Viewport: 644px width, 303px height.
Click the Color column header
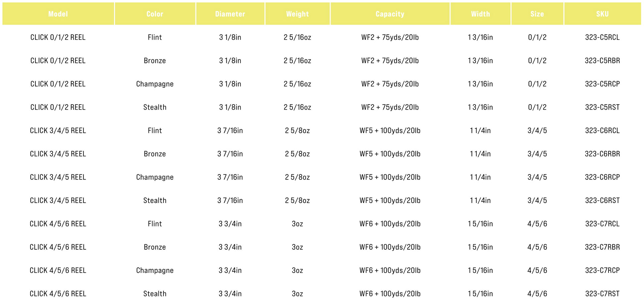155,14
